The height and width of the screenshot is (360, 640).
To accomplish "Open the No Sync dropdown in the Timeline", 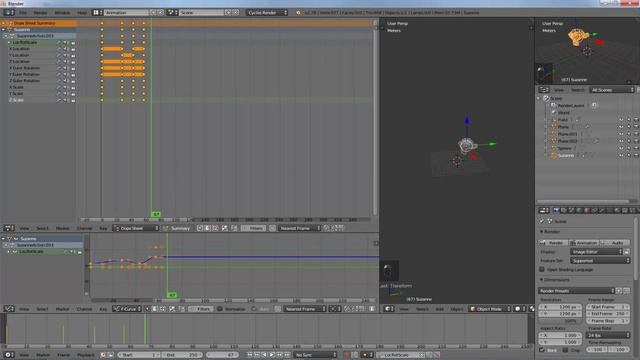I will coord(315,355).
